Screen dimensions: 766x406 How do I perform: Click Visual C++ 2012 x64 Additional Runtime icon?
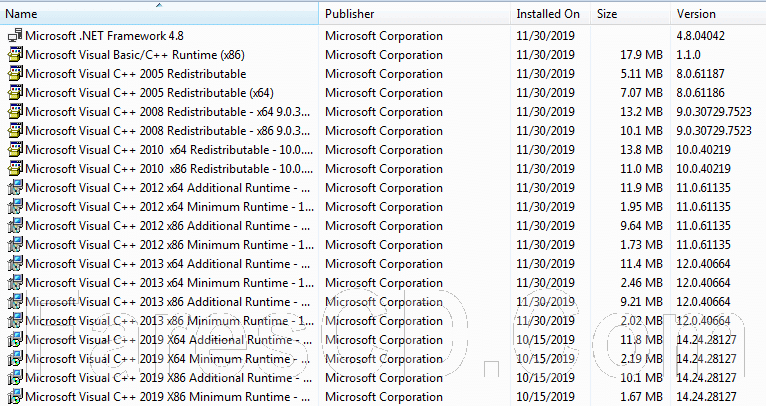[15, 188]
